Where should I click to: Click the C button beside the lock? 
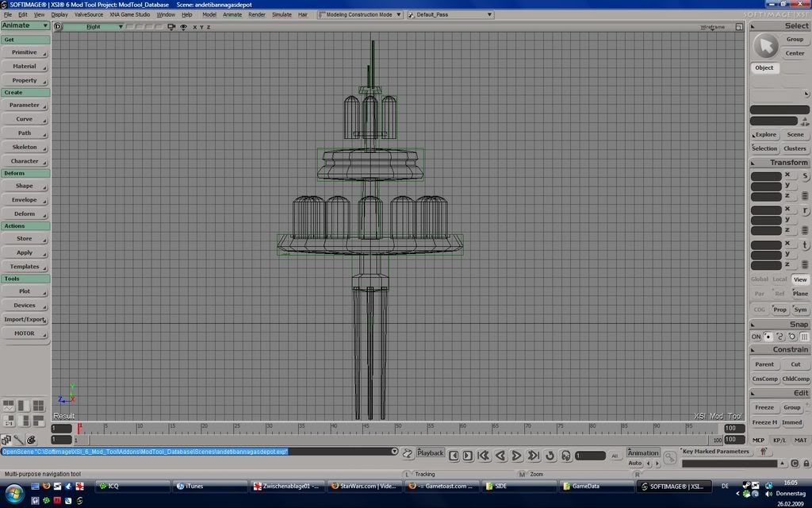[795, 464]
